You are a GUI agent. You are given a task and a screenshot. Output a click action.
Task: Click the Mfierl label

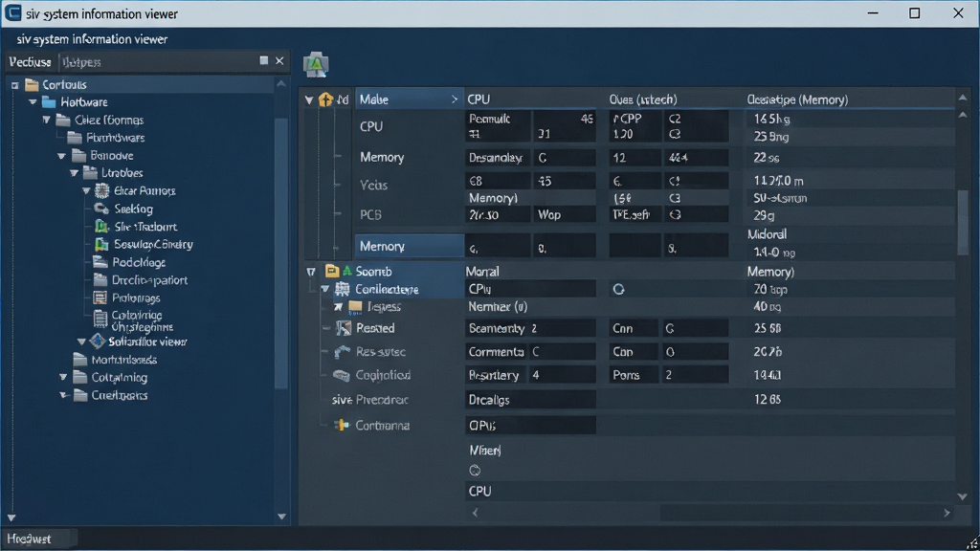[485, 450]
